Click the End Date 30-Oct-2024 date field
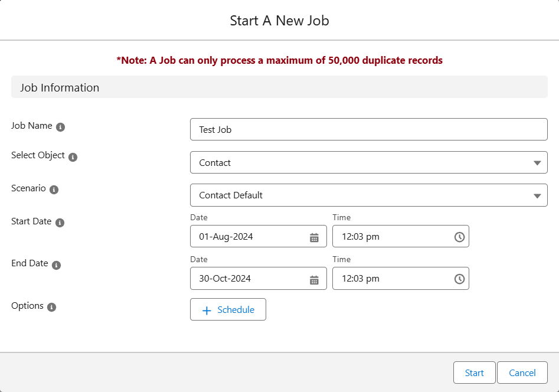This screenshot has height=392, width=559. pyautogui.click(x=259, y=278)
